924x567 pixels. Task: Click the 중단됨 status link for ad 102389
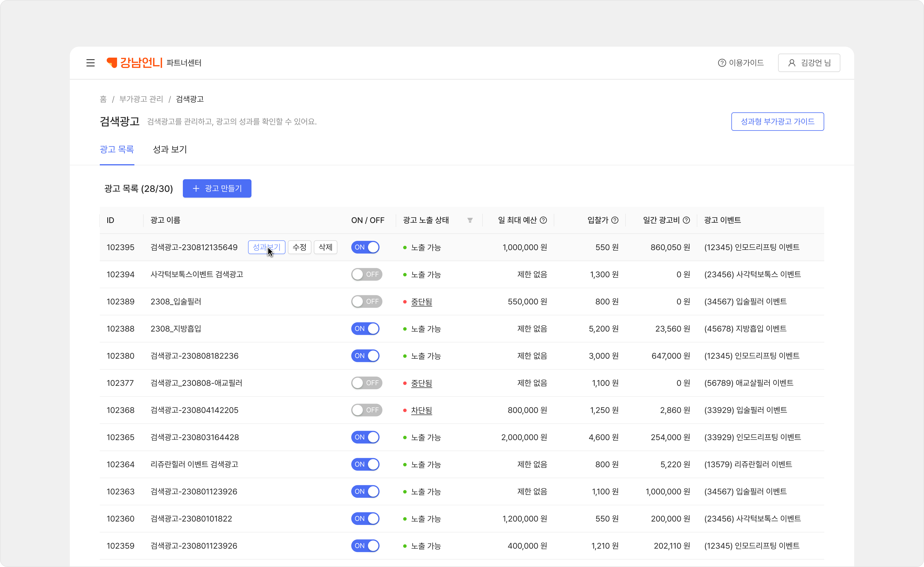pyautogui.click(x=421, y=301)
